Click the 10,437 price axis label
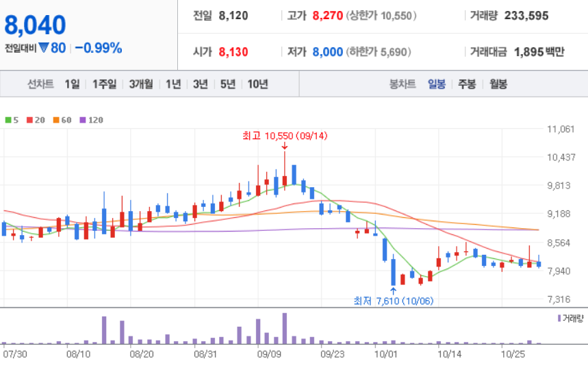Viewport: 588px width, 370px height. (561, 157)
